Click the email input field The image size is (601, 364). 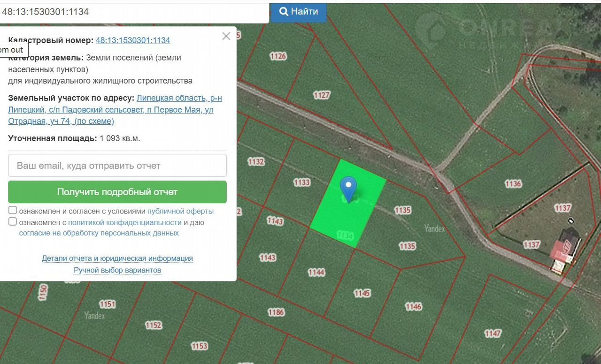click(x=117, y=166)
